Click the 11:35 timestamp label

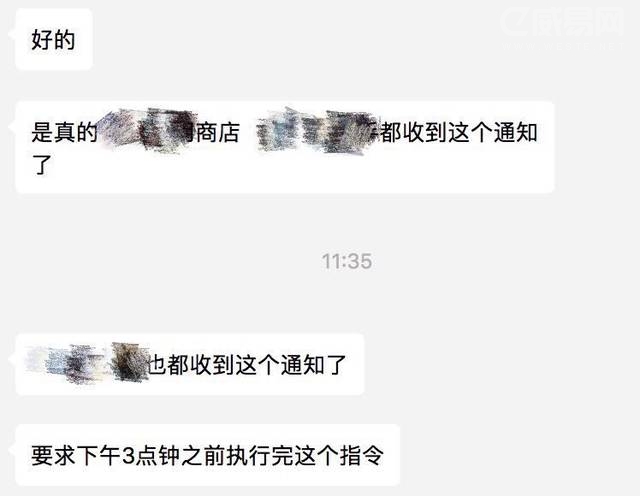(347, 261)
